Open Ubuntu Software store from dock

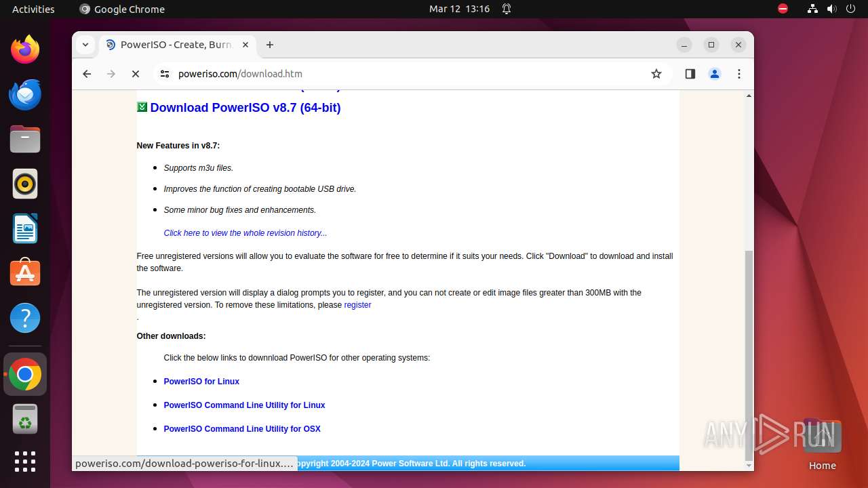tap(25, 273)
